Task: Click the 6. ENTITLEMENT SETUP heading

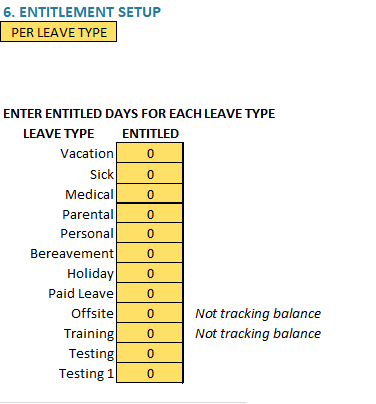Action: (x=82, y=12)
